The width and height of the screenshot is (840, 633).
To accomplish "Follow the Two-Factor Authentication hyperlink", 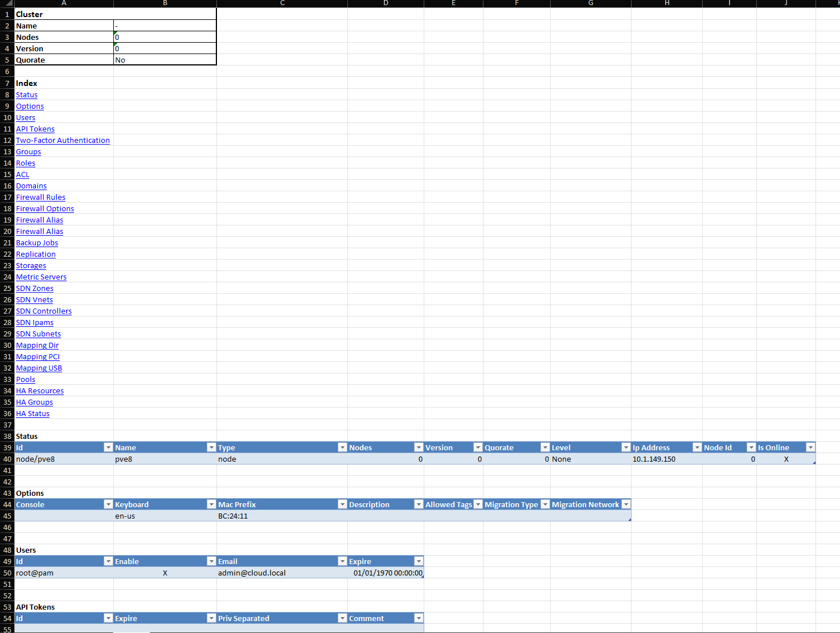I will (63, 140).
